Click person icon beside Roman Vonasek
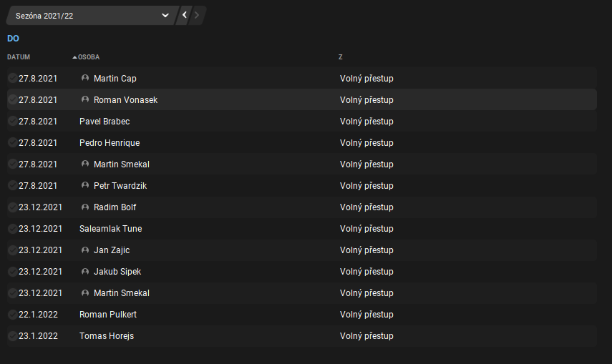The width and height of the screenshot is (612, 364). tap(85, 99)
